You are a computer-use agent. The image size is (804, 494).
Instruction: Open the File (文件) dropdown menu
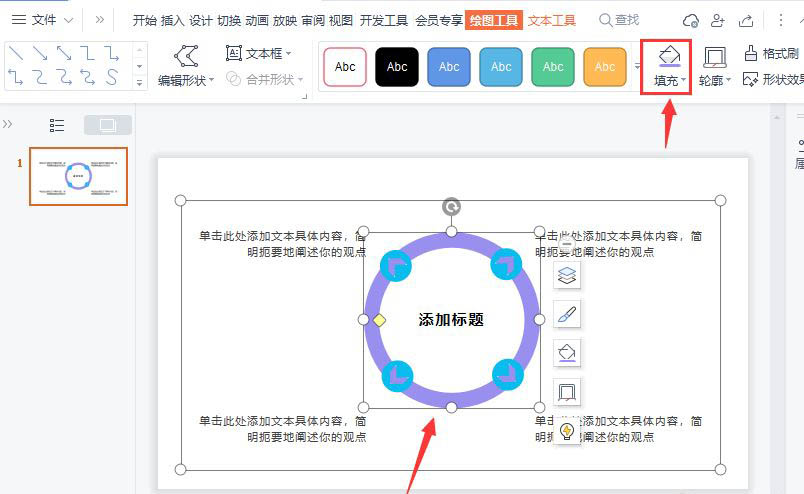click(43, 20)
